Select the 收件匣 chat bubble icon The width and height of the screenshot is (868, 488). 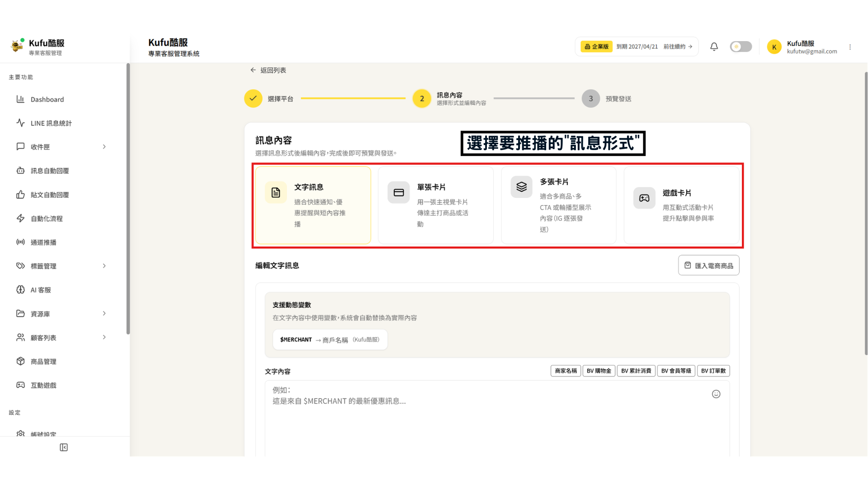[x=20, y=146]
